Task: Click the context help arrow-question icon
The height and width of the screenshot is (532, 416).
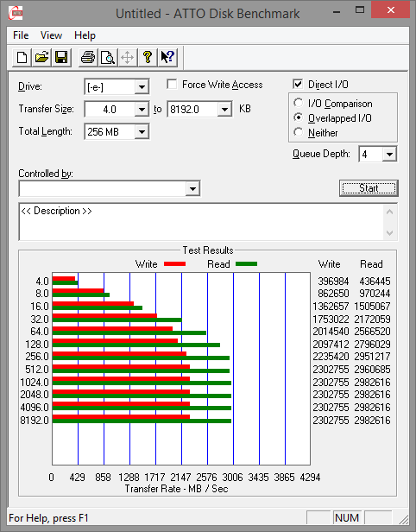Action: pyautogui.click(x=167, y=57)
